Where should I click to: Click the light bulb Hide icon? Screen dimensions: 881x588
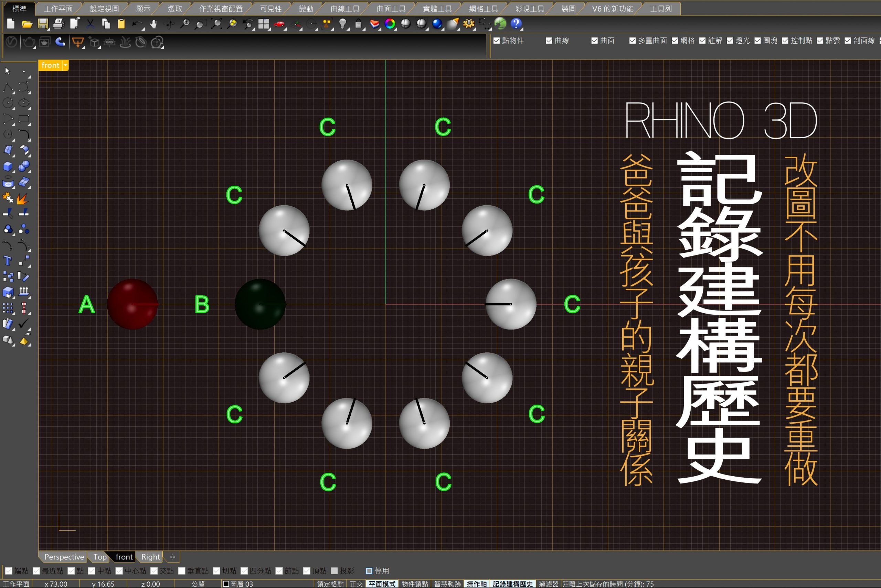pyautogui.click(x=342, y=24)
